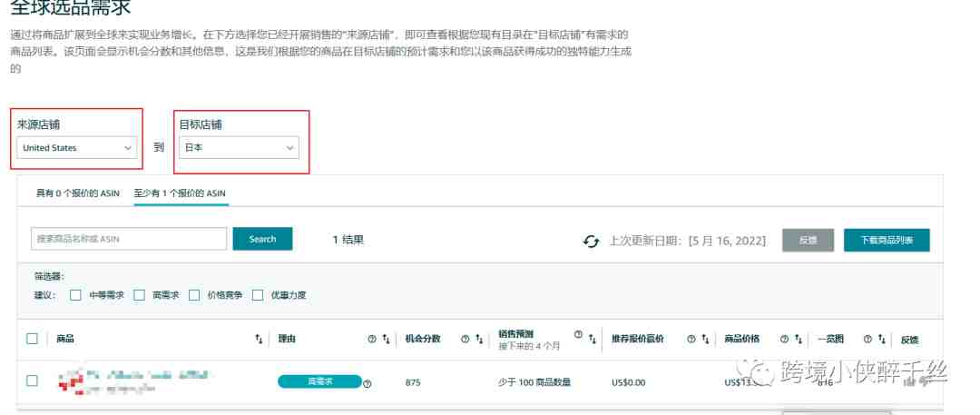
Task: Click the Search button
Action: (x=262, y=239)
